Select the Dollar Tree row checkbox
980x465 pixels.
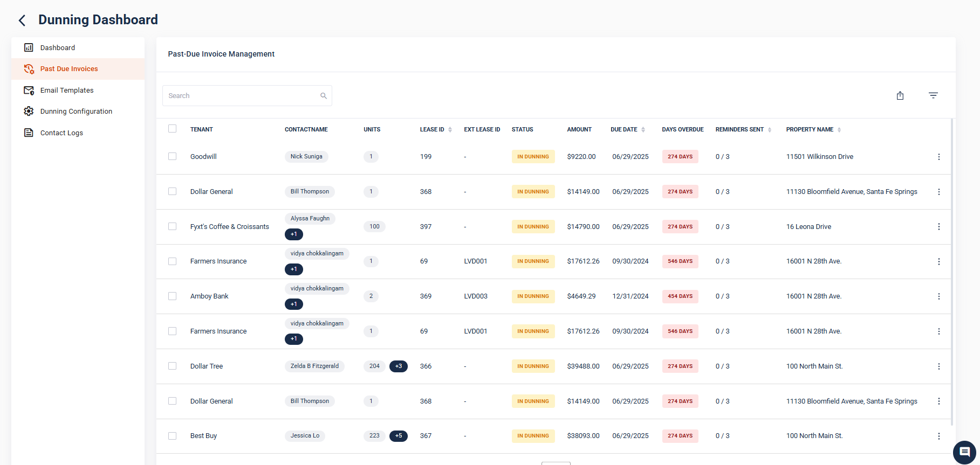point(173,366)
